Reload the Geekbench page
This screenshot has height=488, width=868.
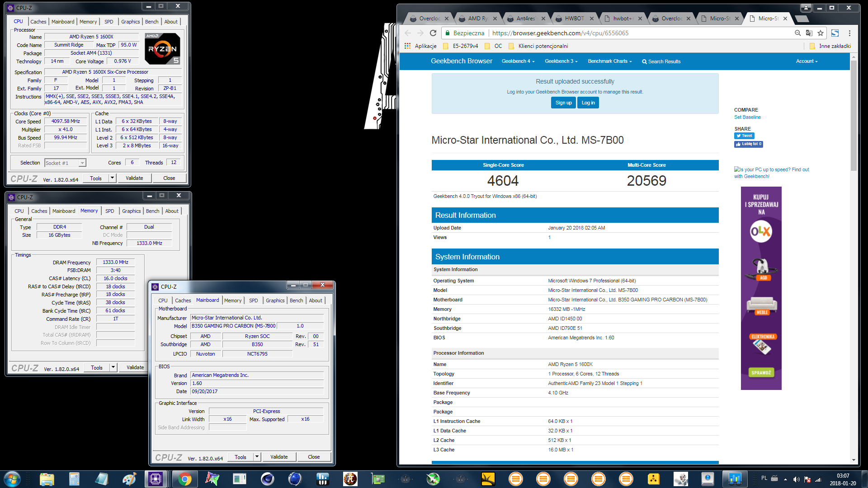point(433,33)
